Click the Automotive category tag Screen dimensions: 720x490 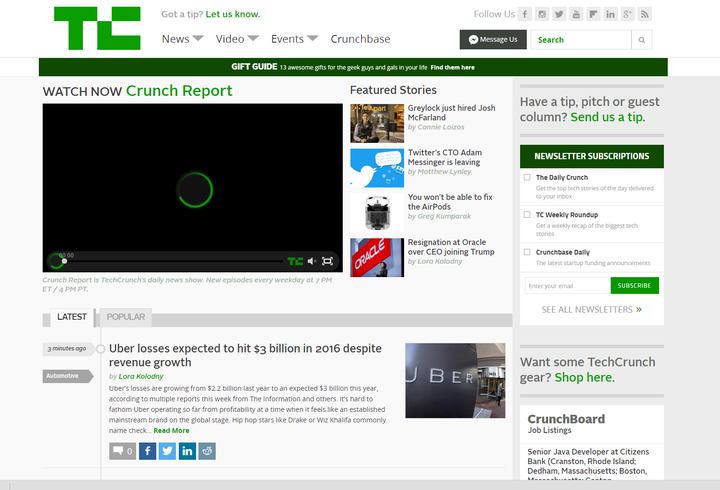click(x=67, y=376)
